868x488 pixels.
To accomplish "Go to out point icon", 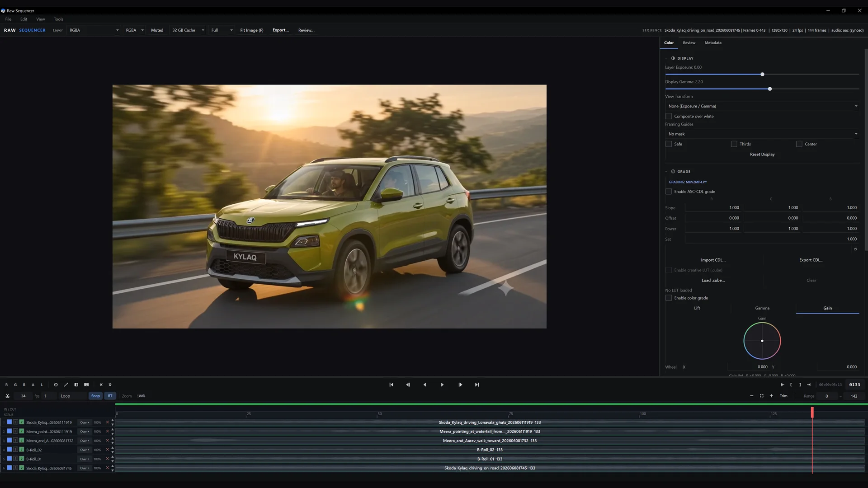I will click(x=809, y=385).
